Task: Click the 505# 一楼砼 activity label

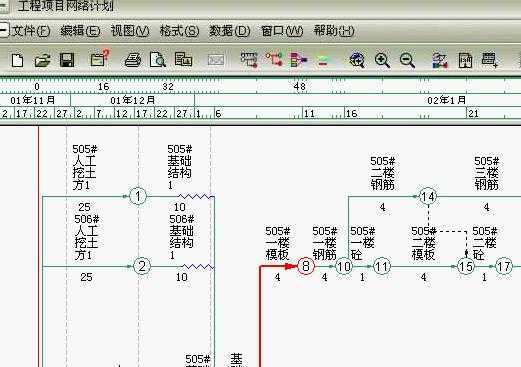Action: (363, 243)
